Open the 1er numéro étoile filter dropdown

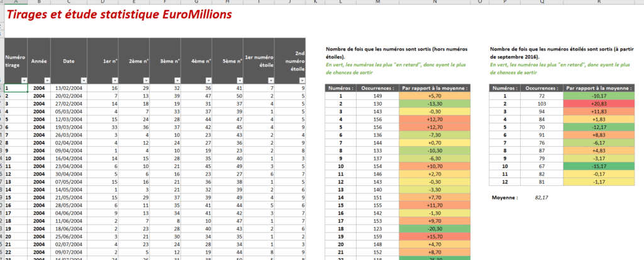click(x=270, y=81)
